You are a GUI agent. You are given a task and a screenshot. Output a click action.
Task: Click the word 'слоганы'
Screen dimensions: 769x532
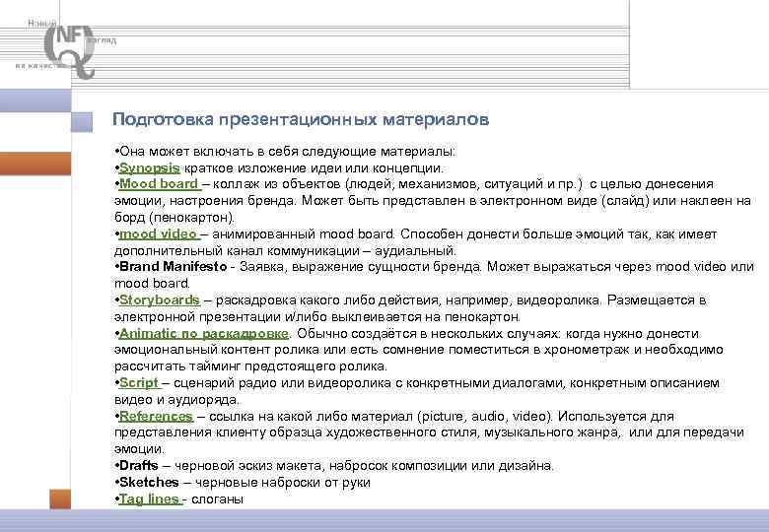click(x=217, y=499)
